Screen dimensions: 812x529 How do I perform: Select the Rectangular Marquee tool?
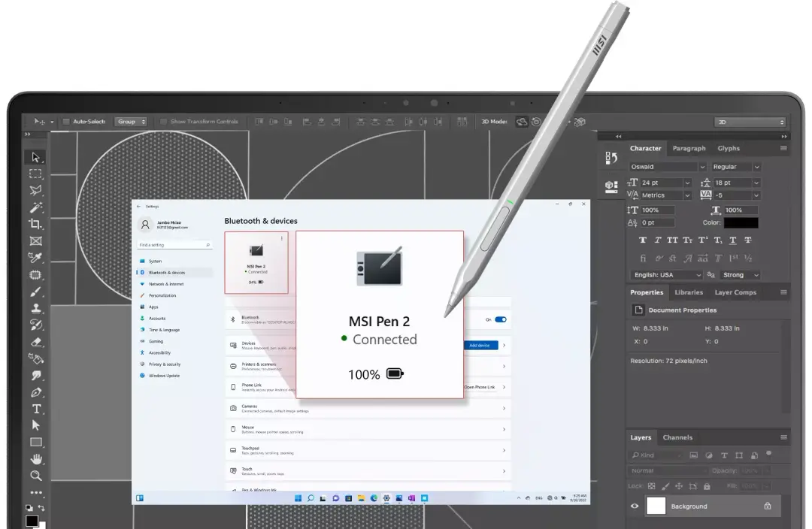tap(36, 174)
